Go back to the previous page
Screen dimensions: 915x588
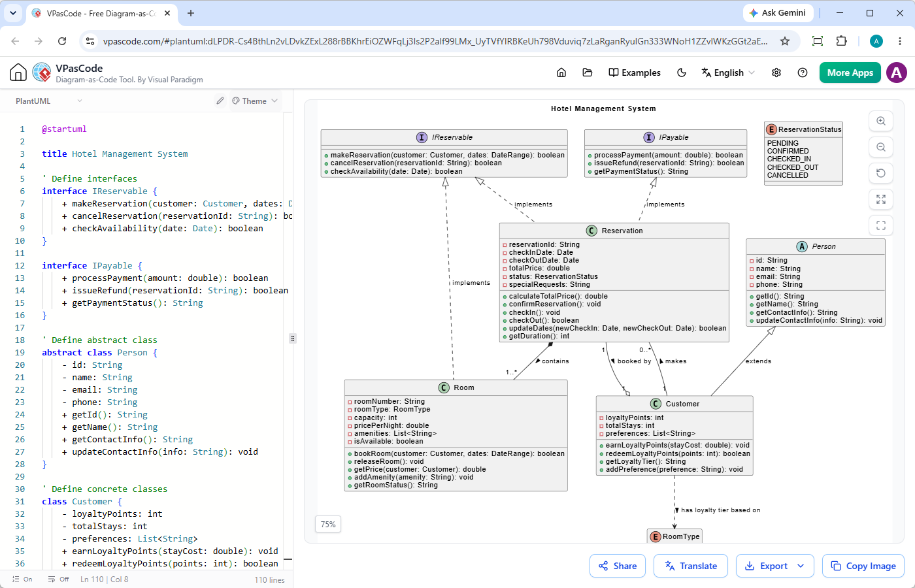(15, 41)
